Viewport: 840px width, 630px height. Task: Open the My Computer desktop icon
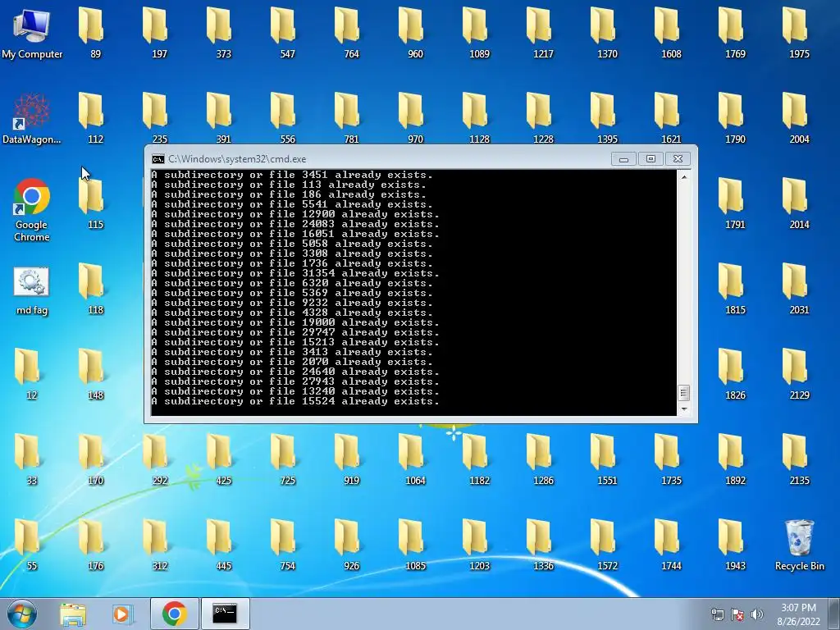coord(32,33)
